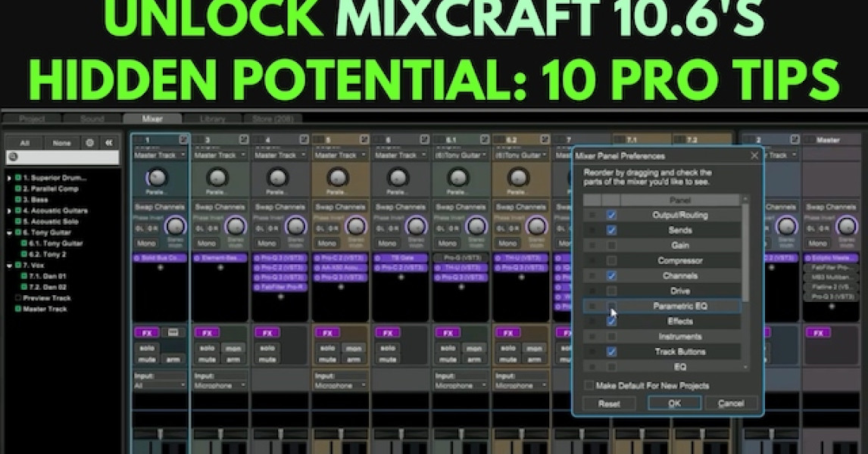Viewport: 868px width, 454px height.
Task: Open channel 5 output Master Track dropdown
Action: pos(341,155)
